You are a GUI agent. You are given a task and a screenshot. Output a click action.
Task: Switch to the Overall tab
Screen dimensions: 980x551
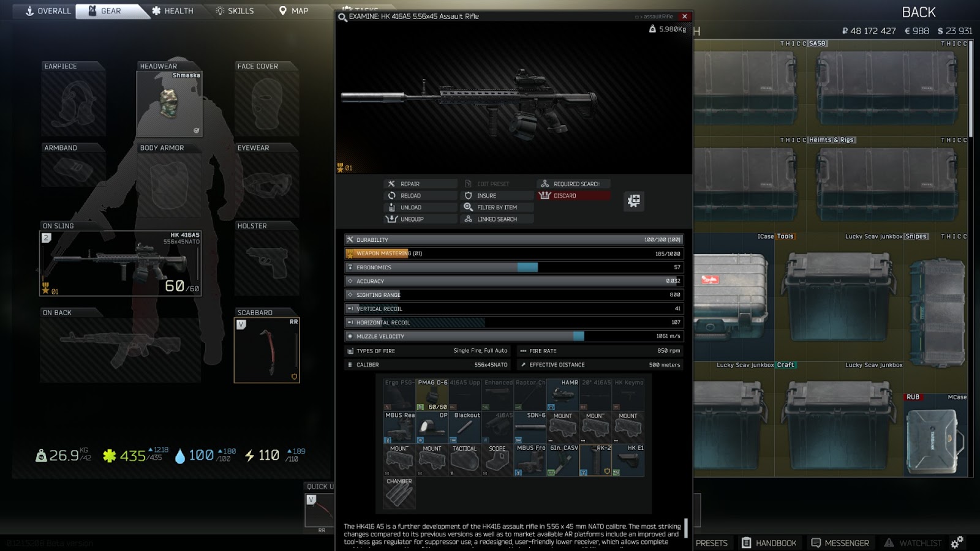coord(48,11)
